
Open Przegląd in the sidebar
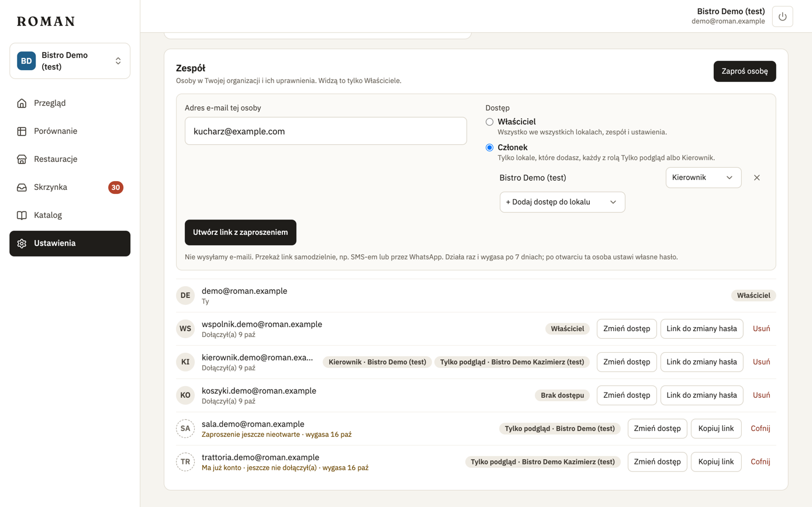point(70,103)
